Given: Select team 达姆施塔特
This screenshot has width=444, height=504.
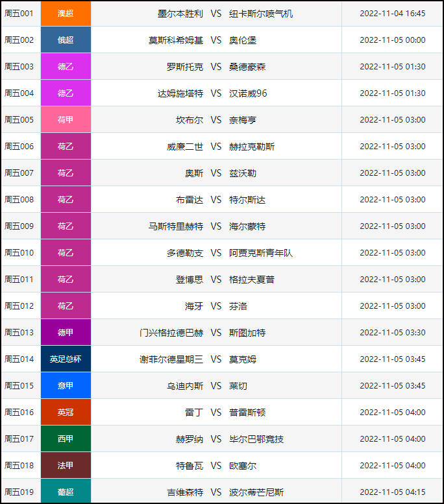Looking at the screenshot, I should click(180, 93).
